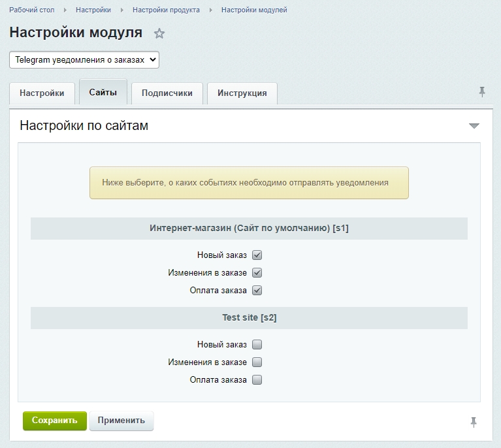Go to Рабочий стол breadcrumb
This screenshot has height=448, width=501.
tap(31, 10)
